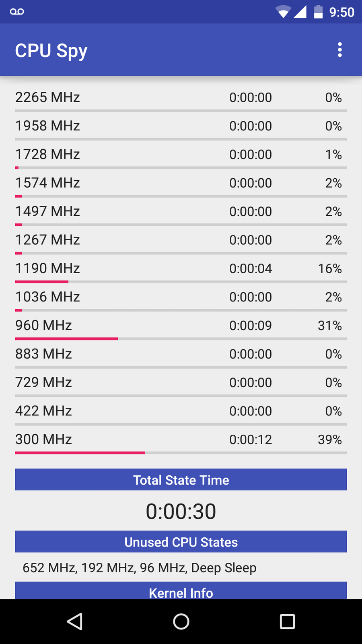
Task: Click the 300 MHz usage progress bar
Action: [x=181, y=453]
